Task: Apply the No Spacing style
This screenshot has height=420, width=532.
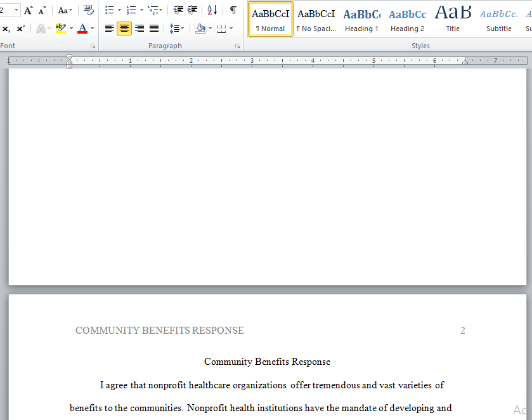Action: (316, 18)
